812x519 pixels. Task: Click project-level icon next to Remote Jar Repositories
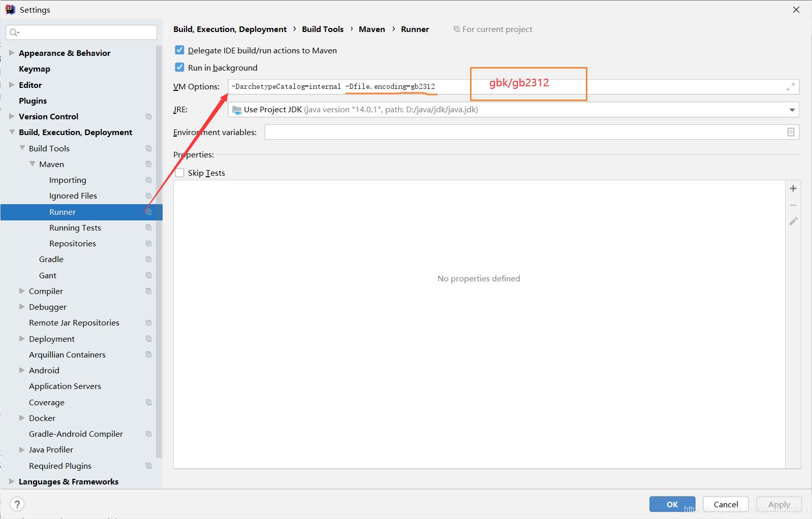(x=148, y=323)
